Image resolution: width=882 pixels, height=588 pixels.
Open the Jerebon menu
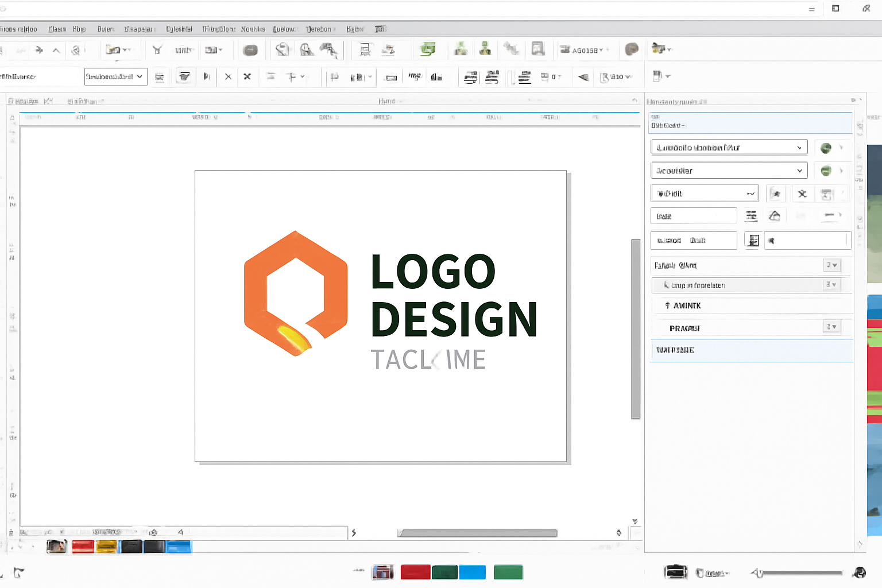pyautogui.click(x=319, y=29)
